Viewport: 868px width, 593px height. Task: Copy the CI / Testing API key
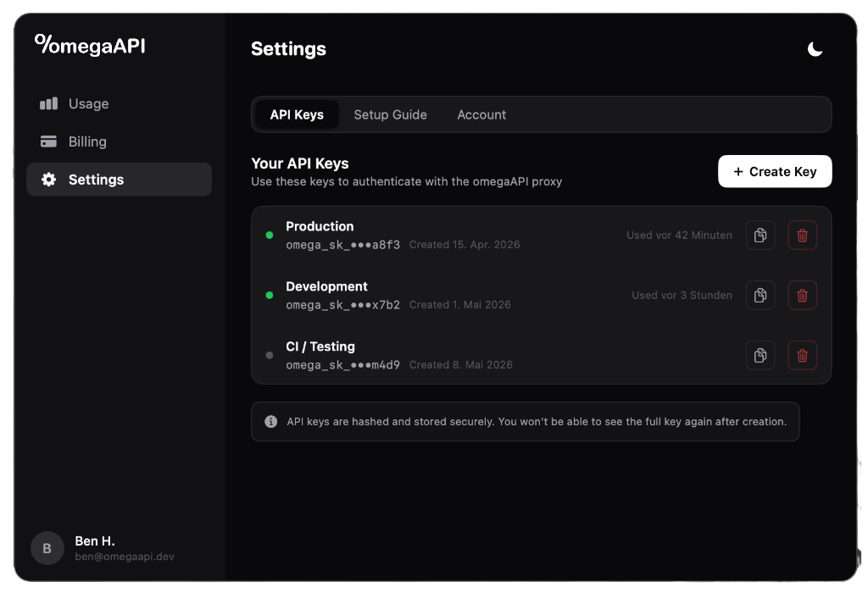(760, 355)
